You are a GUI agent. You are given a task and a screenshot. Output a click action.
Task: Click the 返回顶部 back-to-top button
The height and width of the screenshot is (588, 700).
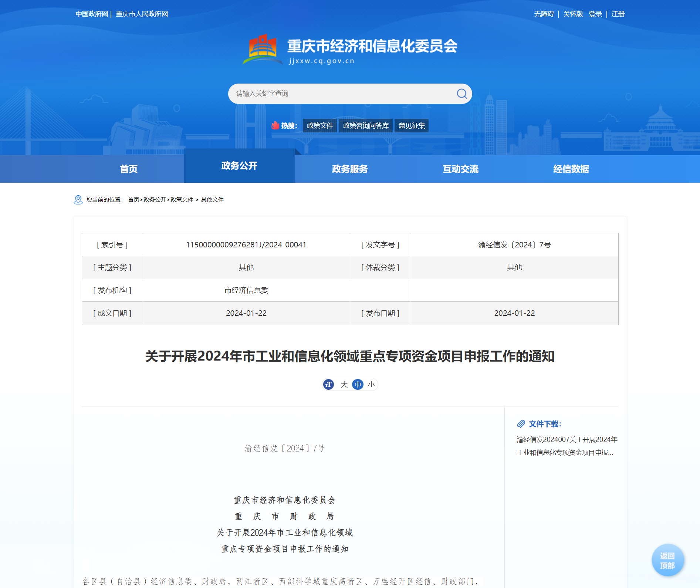pos(667,561)
